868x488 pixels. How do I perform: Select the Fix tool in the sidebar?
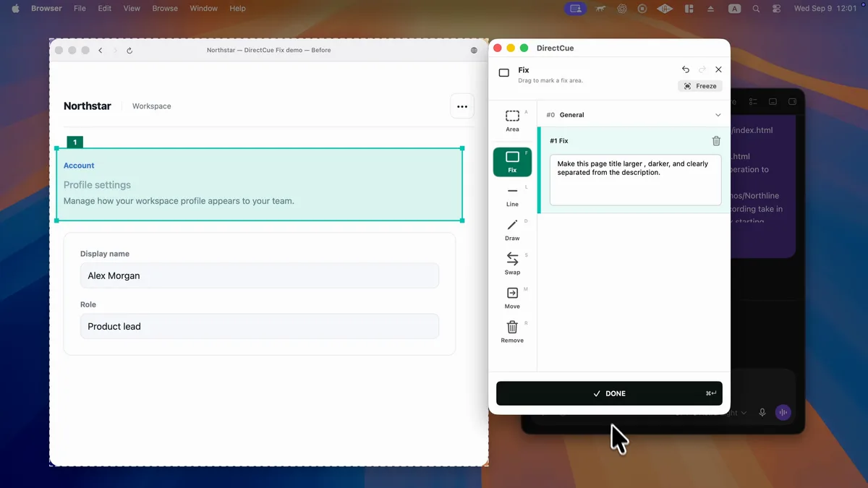point(512,162)
